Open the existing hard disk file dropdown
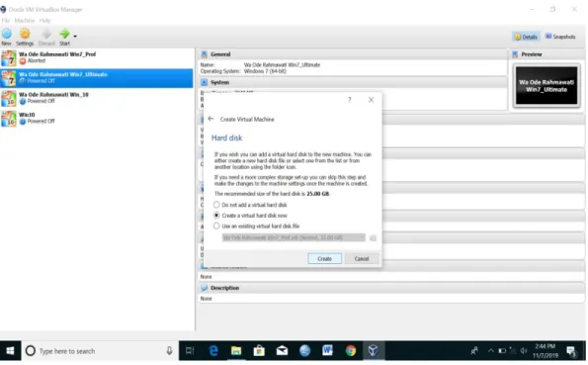 click(294, 237)
